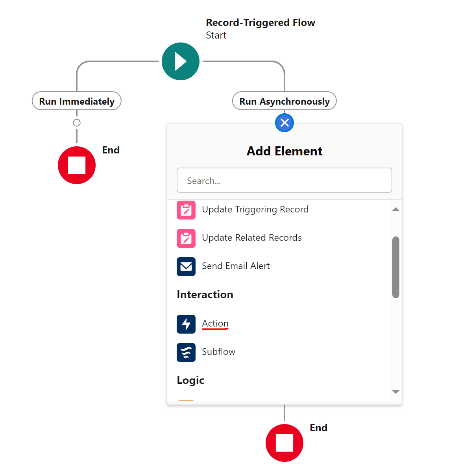Close the Add Element popup with X
Image resolution: width=471 pixels, height=476 pixels.
284,123
